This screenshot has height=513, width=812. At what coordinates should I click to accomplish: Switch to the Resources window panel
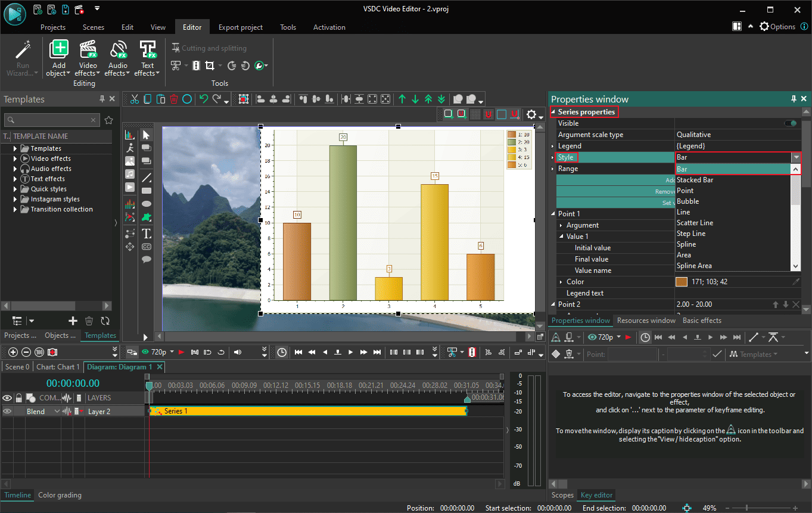click(x=646, y=320)
